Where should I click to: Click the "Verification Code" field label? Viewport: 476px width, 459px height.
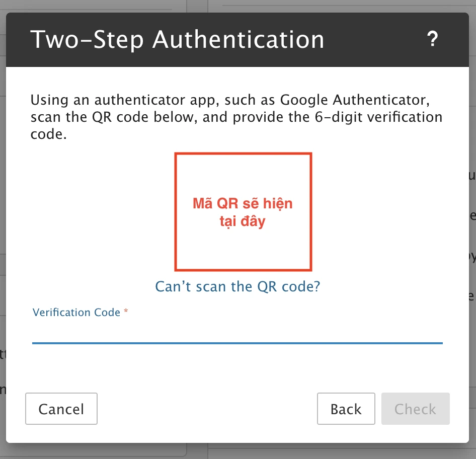coord(76,313)
